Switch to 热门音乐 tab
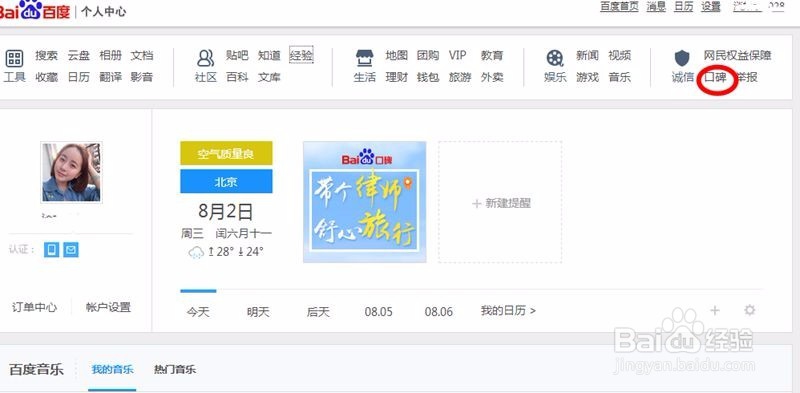The height and width of the screenshot is (393, 800). click(175, 369)
